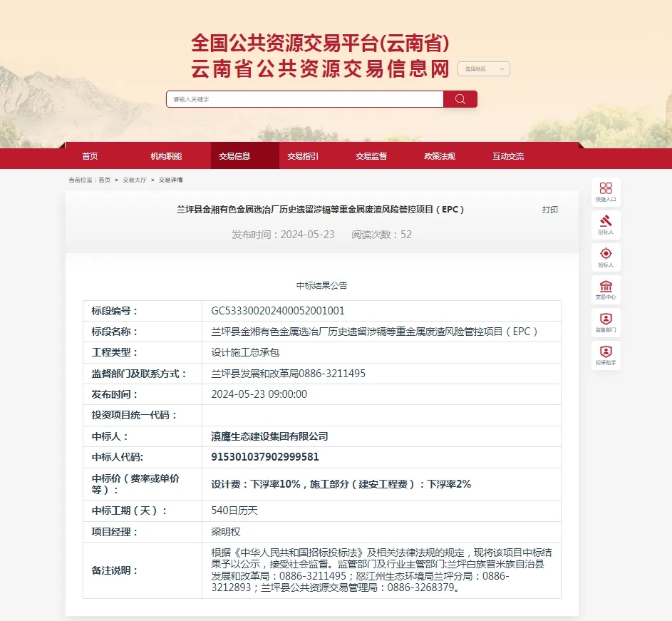Select the 互动交流 navigation menu
The height and width of the screenshot is (621, 672).
pos(507,156)
